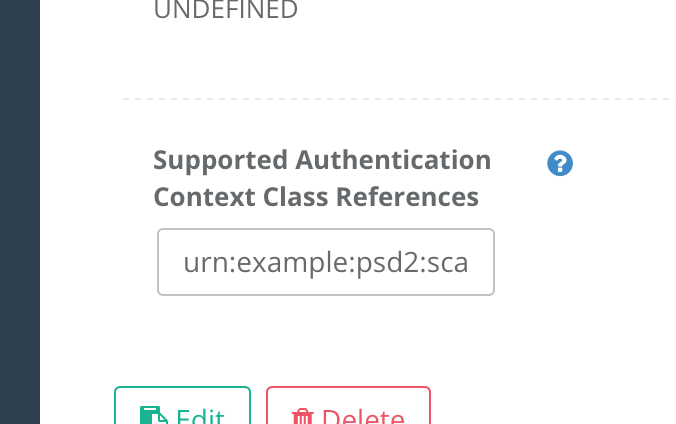Click the Context Class References label line
The height and width of the screenshot is (424, 676).
click(x=316, y=197)
